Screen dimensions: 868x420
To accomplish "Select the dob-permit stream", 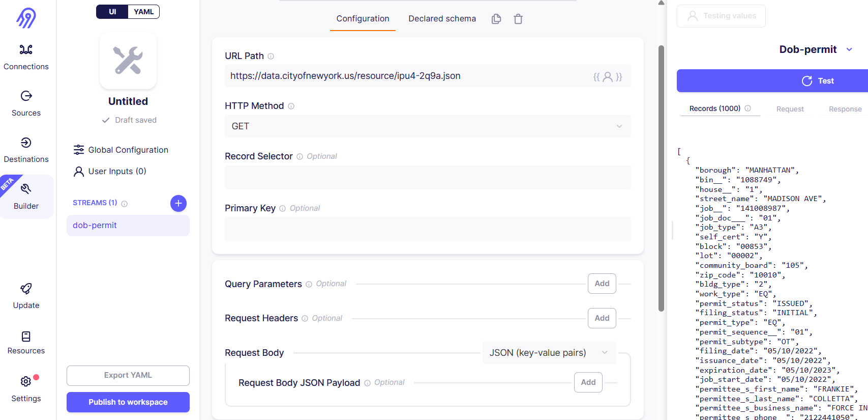I will [128, 225].
